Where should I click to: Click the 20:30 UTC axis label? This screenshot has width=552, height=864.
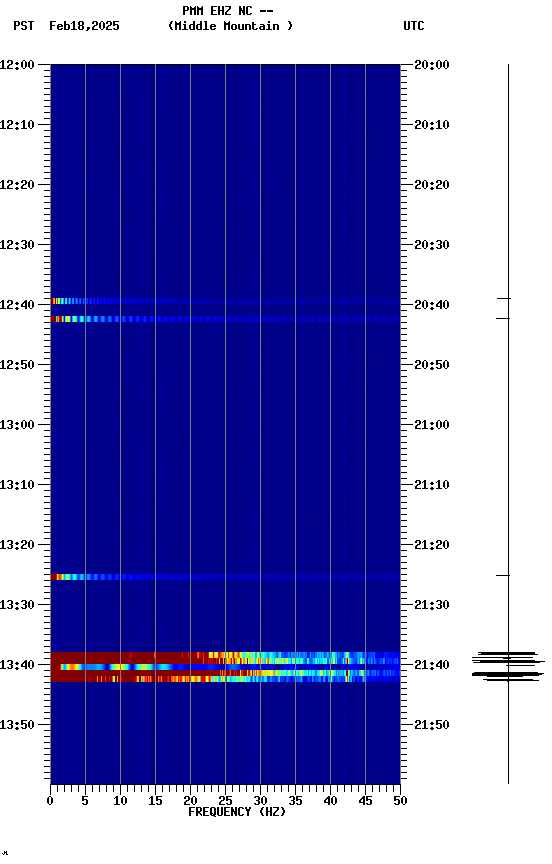click(432, 245)
